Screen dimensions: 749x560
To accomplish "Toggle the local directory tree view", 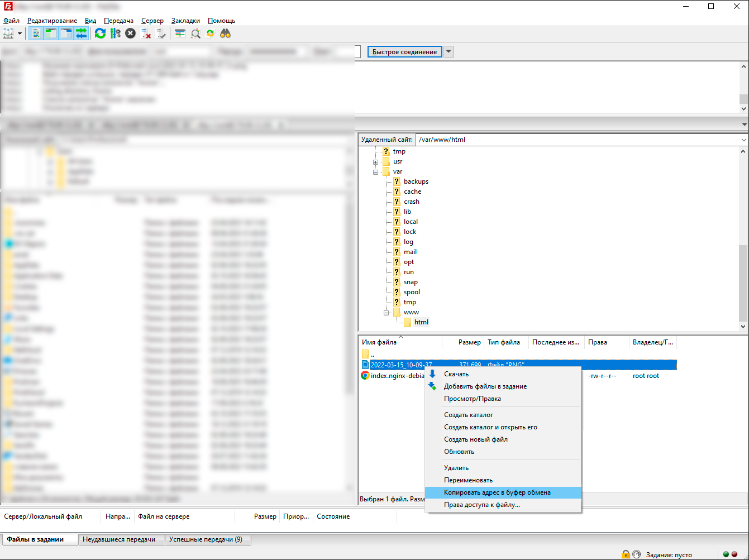I will coord(51,33).
